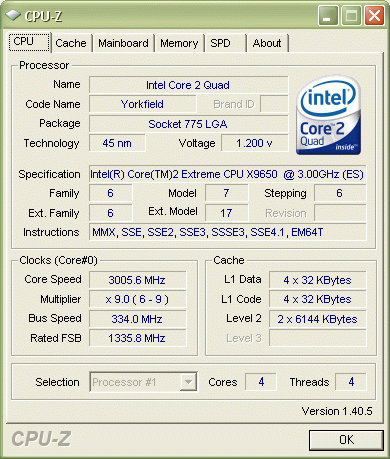This screenshot has height=459, width=390.
Task: Click the code name value 'Yorkfield'
Action: coord(142,104)
